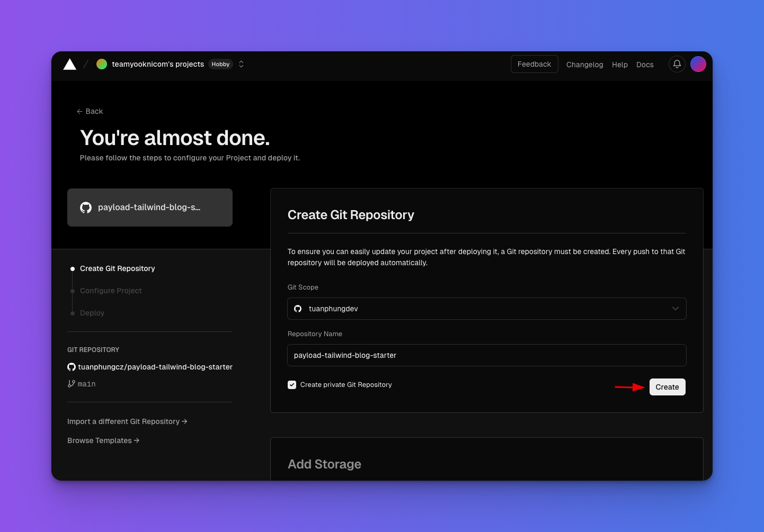Uncheck Create private Git Repository checkbox

(x=292, y=385)
